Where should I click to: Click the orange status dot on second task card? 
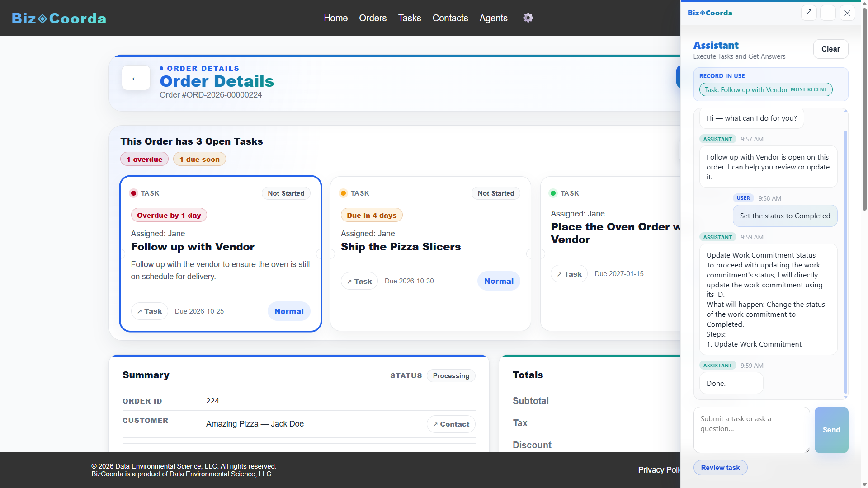(x=343, y=193)
